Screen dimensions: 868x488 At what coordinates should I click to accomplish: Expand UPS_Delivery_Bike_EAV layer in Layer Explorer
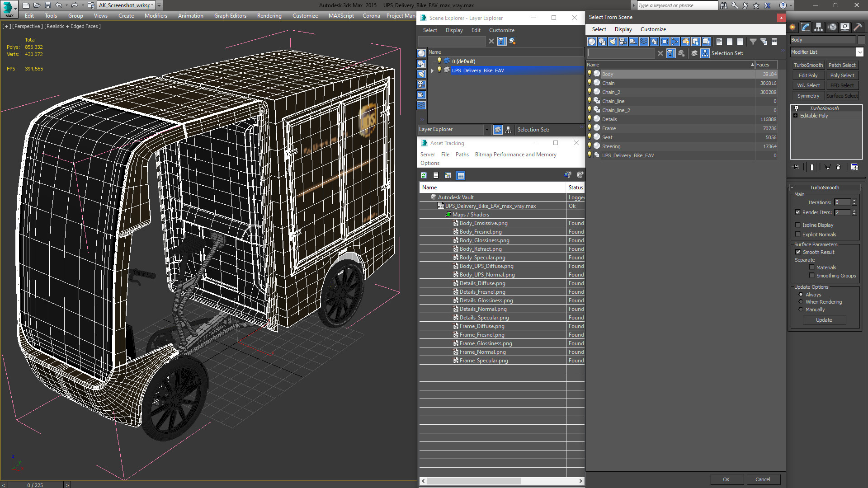click(432, 70)
